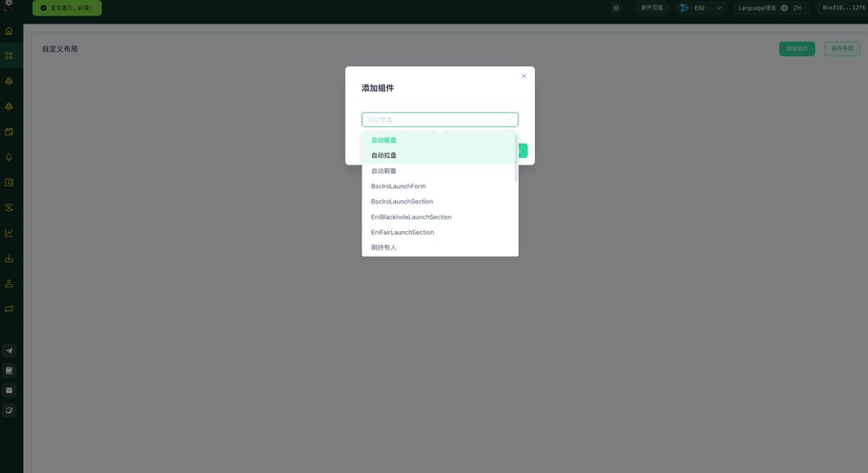Click the 新开页面 button in top bar
The image size is (868, 473).
pyautogui.click(x=652, y=8)
